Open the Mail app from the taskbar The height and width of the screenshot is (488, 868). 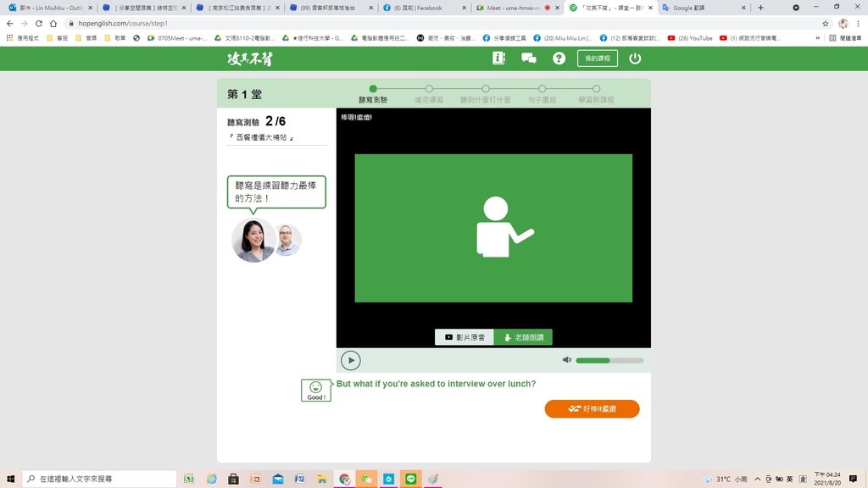tap(278, 480)
